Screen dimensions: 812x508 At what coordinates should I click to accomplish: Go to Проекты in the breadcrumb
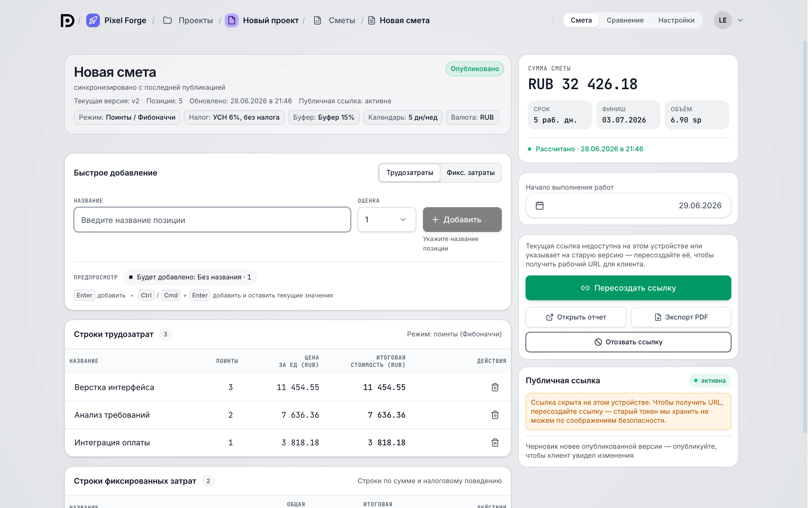coord(196,21)
